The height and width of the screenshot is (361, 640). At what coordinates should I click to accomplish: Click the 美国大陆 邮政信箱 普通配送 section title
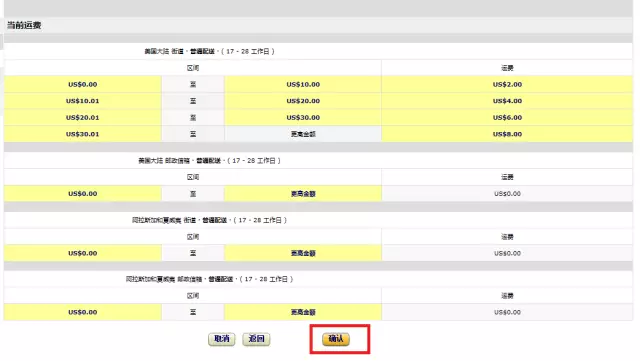tap(209, 160)
